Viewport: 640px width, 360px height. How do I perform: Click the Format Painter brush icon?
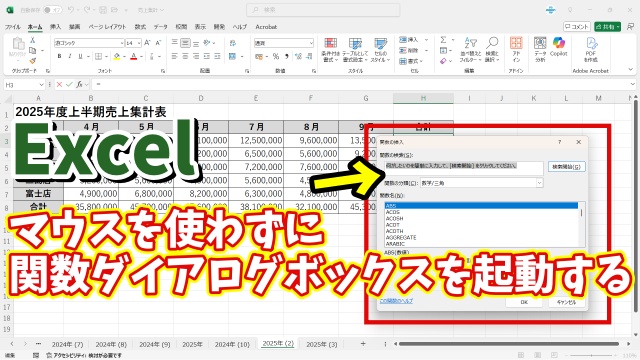(33, 60)
